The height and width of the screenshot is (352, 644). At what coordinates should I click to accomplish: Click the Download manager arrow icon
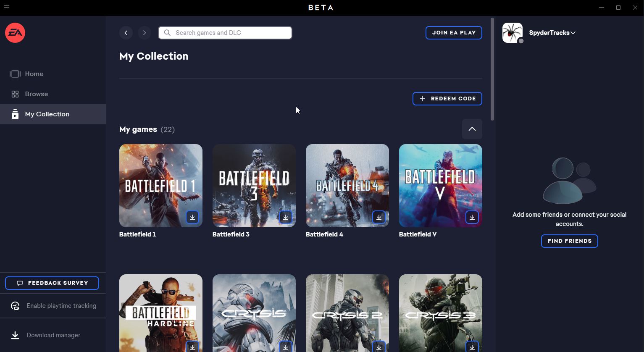click(x=15, y=335)
